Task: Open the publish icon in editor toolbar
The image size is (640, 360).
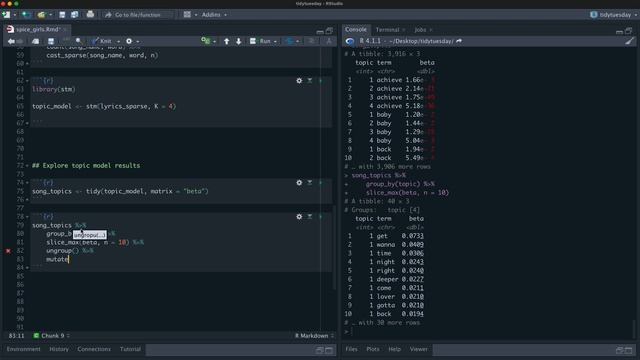Action: click(289, 41)
